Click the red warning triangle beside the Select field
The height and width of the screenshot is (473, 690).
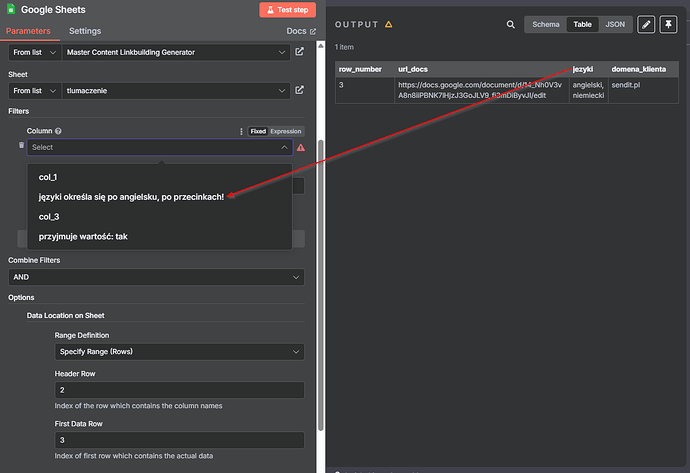tap(301, 147)
